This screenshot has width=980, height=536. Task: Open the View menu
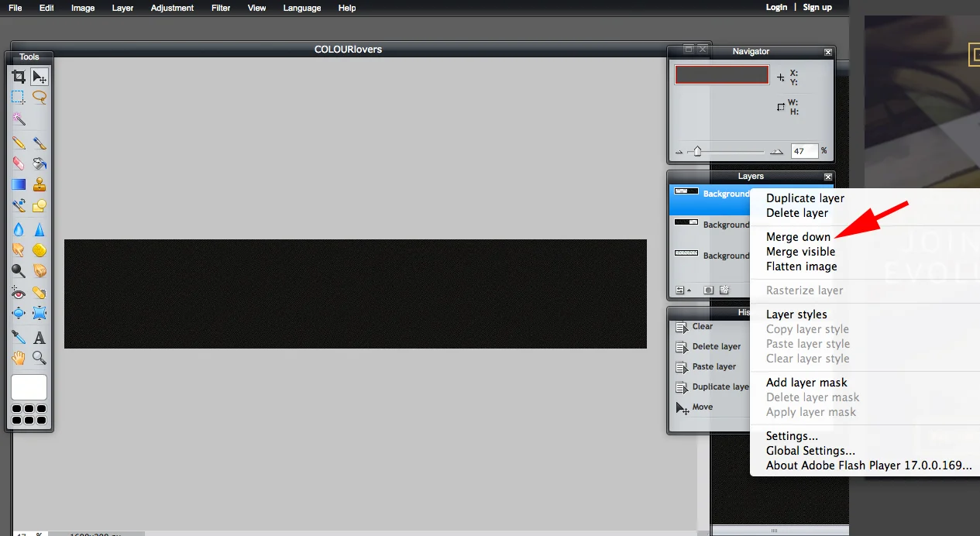coord(257,8)
